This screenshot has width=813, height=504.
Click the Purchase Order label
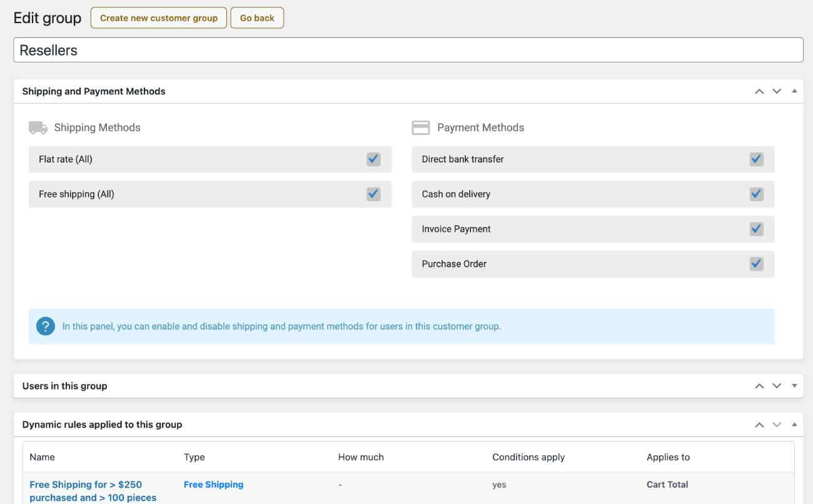coord(454,264)
